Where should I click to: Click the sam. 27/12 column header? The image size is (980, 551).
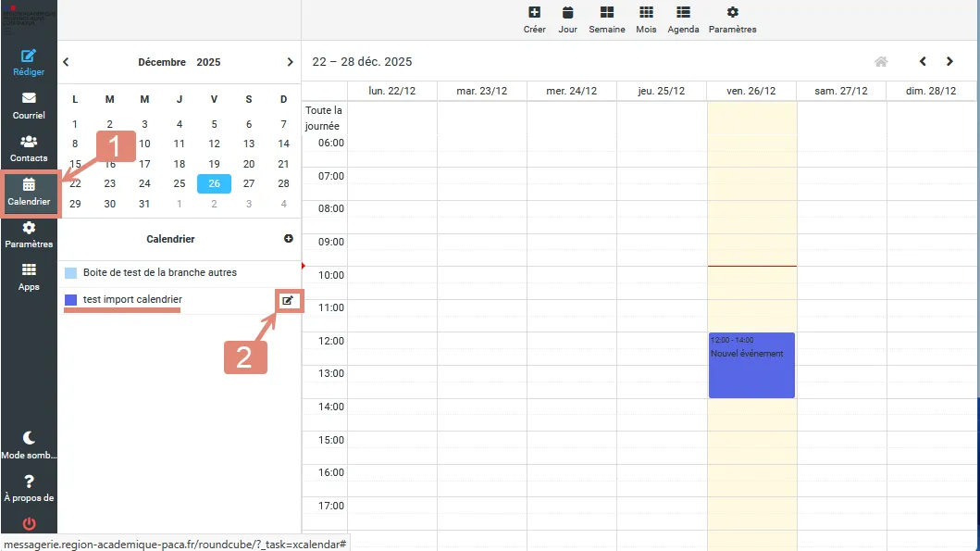tap(841, 91)
